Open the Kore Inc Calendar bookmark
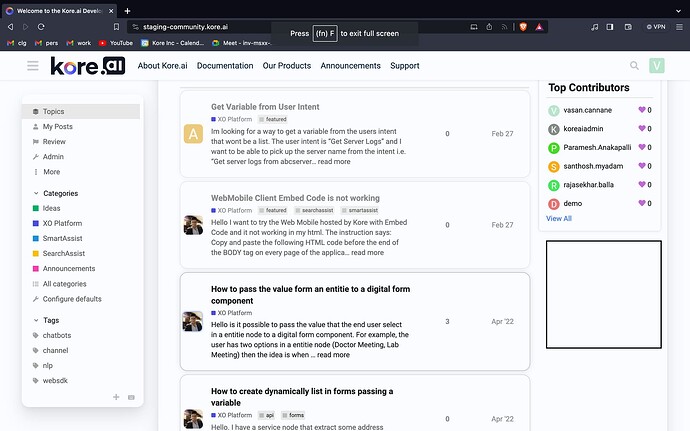 click(x=172, y=43)
